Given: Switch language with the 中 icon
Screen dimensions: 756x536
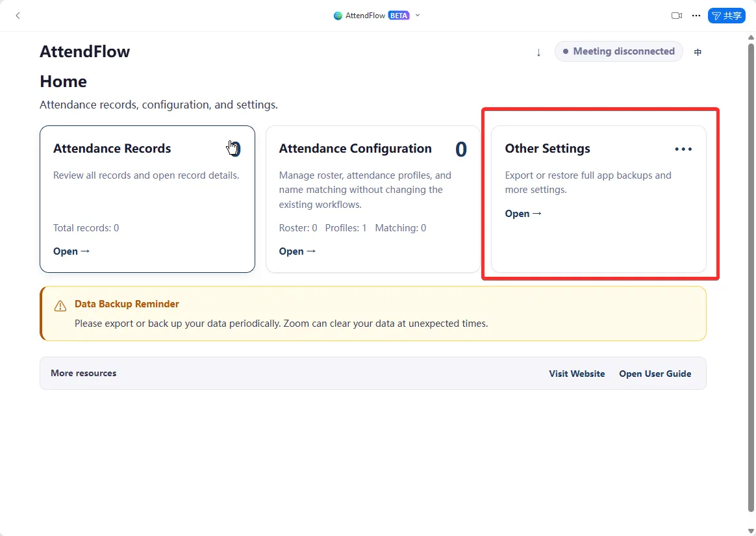Looking at the screenshot, I should (x=698, y=52).
